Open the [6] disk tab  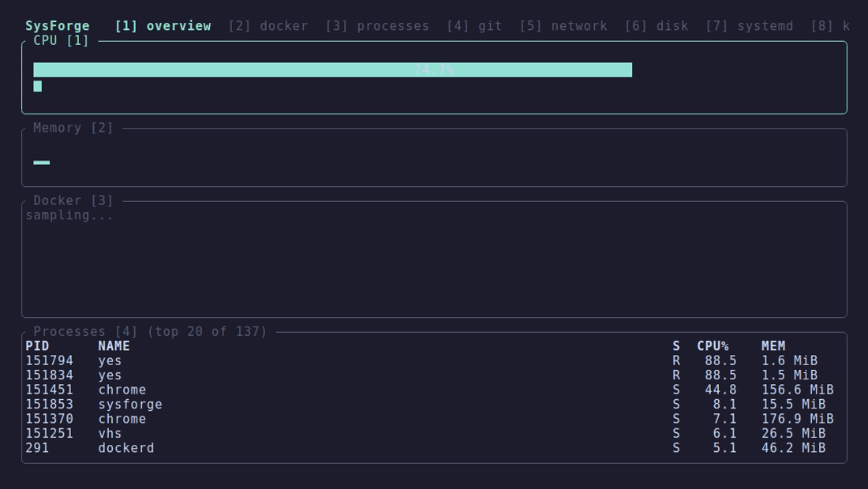(657, 26)
